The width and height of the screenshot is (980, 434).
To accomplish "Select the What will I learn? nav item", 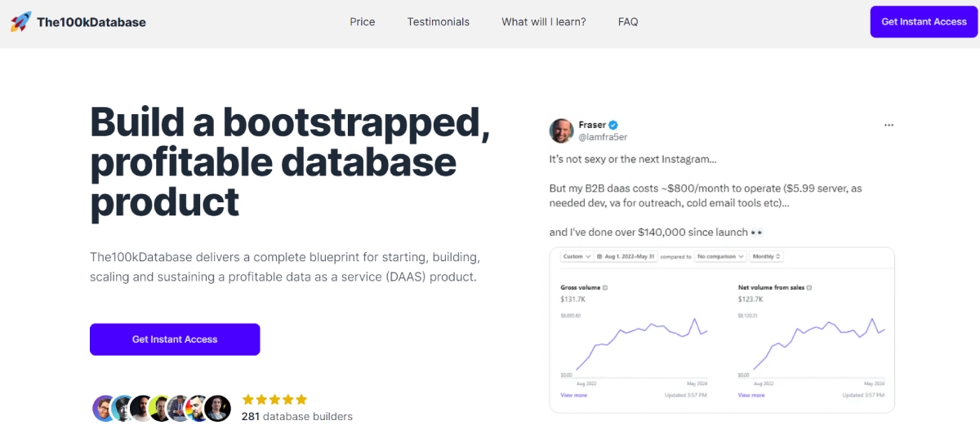I will [x=544, y=22].
